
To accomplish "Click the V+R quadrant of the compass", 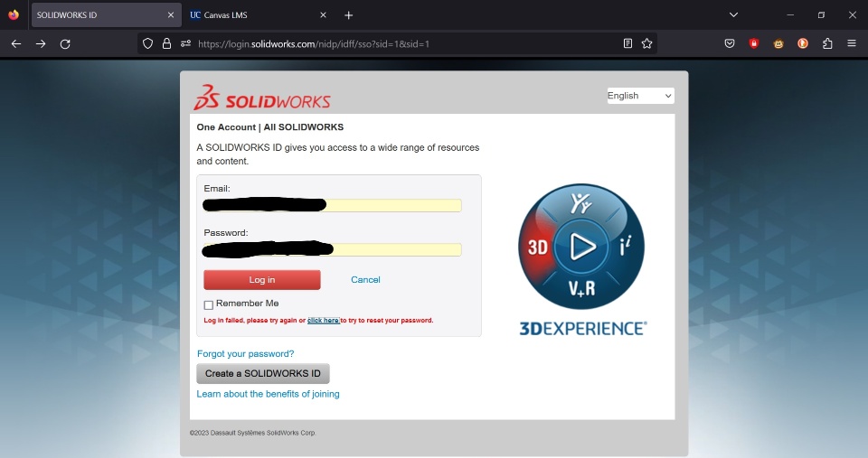I will [x=581, y=288].
